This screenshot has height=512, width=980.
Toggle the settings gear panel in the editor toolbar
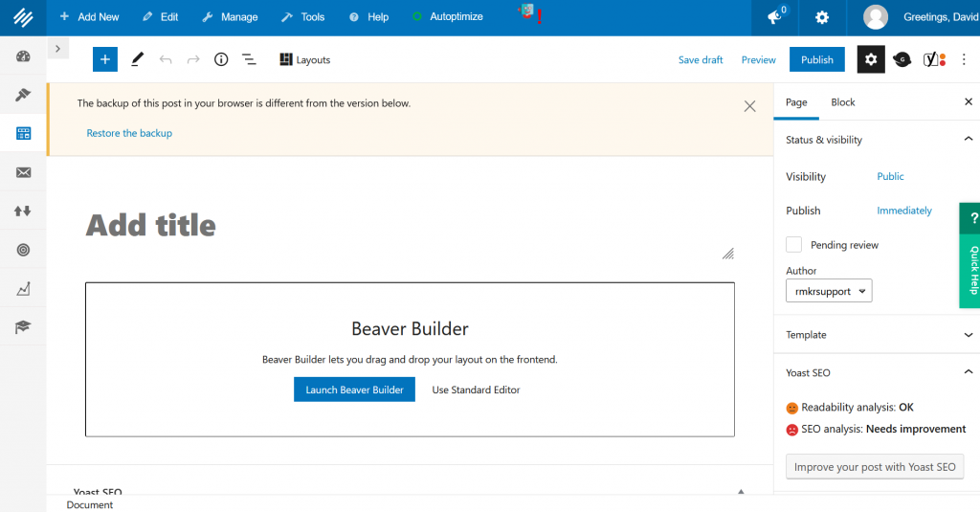(871, 59)
